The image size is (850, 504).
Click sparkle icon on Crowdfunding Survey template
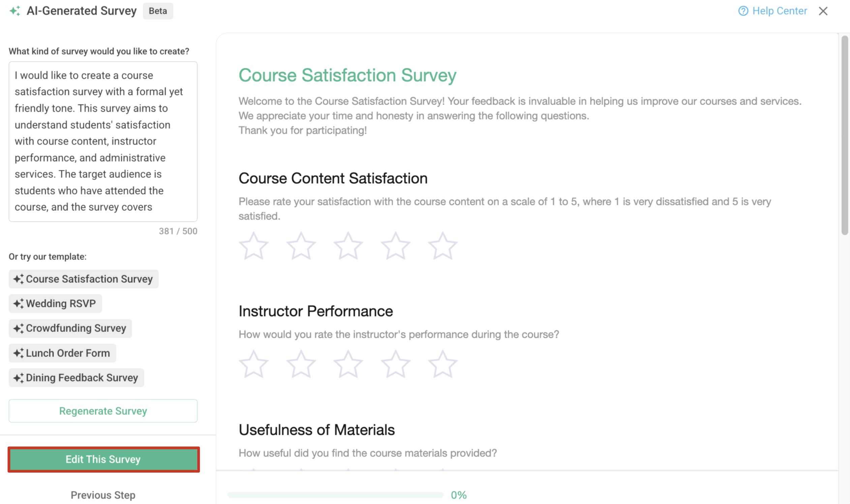(x=18, y=328)
